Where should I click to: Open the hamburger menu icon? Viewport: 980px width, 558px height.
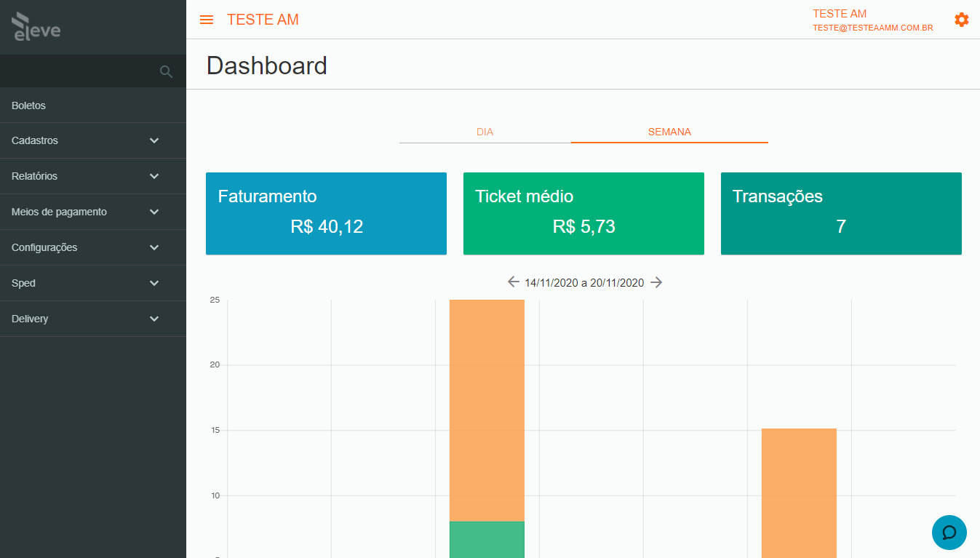207,20
